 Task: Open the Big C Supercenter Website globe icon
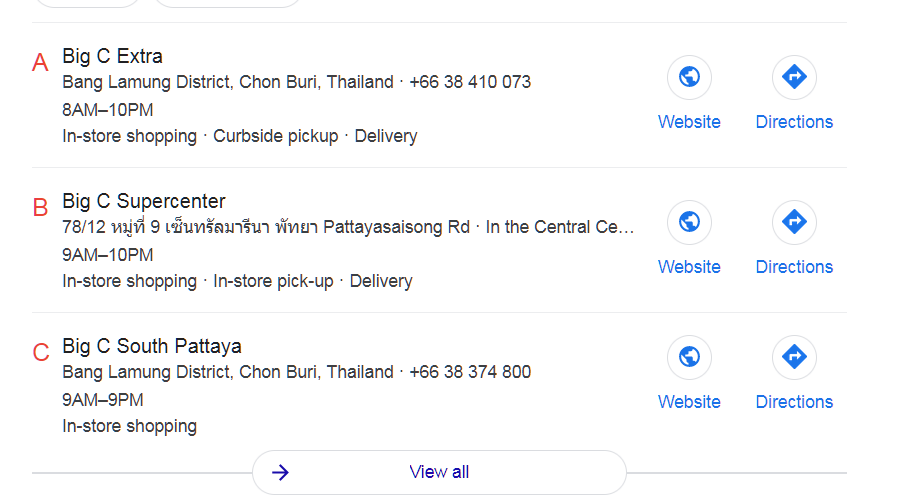pyautogui.click(x=689, y=222)
